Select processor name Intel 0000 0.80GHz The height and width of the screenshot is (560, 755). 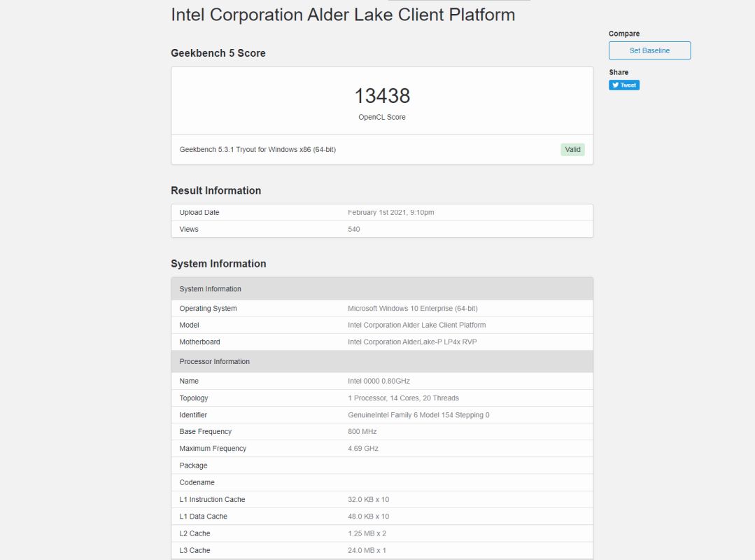(379, 381)
